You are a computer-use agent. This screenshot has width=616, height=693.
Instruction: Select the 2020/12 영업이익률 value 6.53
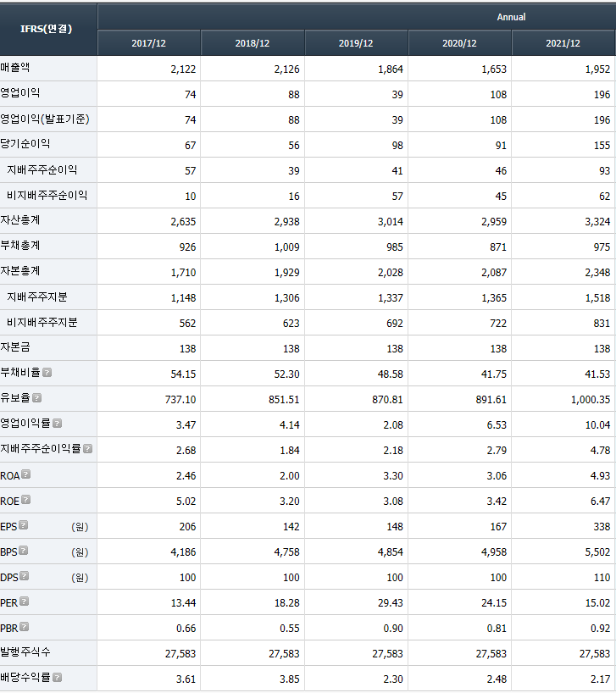click(497, 425)
